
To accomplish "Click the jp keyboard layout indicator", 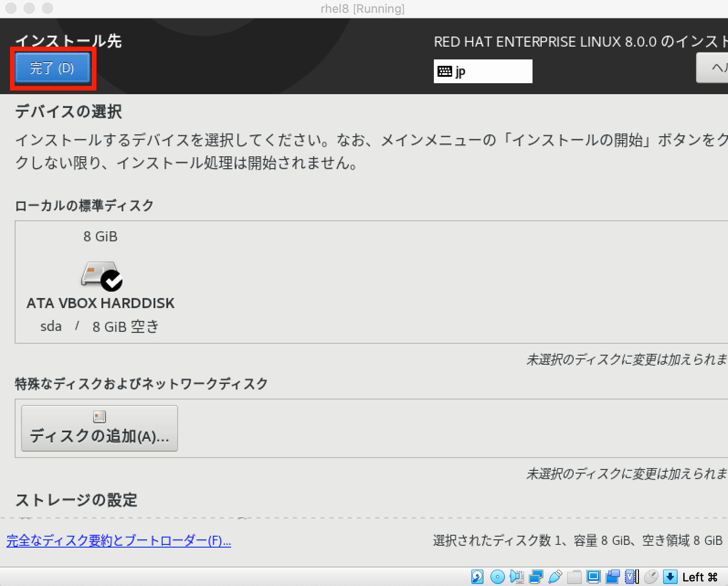I will click(483, 71).
